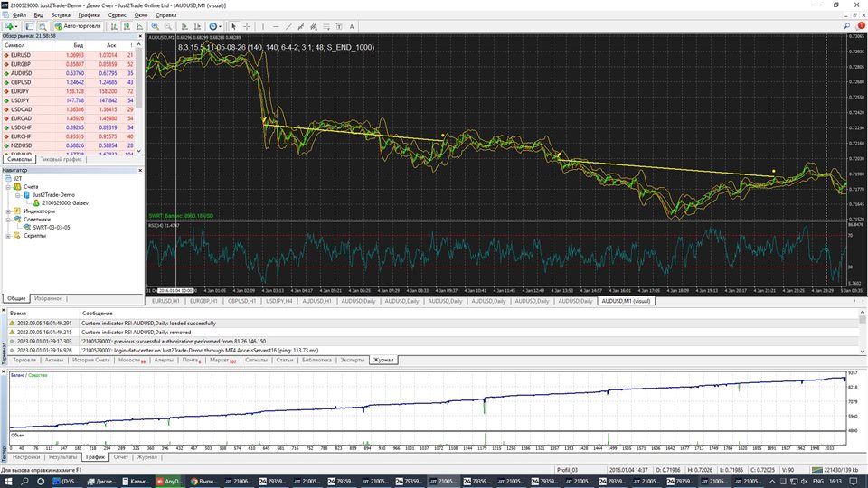Image resolution: width=868 pixels, height=488 pixels.
Task: Expand the Индикаторы tree node
Action: click(x=8, y=211)
